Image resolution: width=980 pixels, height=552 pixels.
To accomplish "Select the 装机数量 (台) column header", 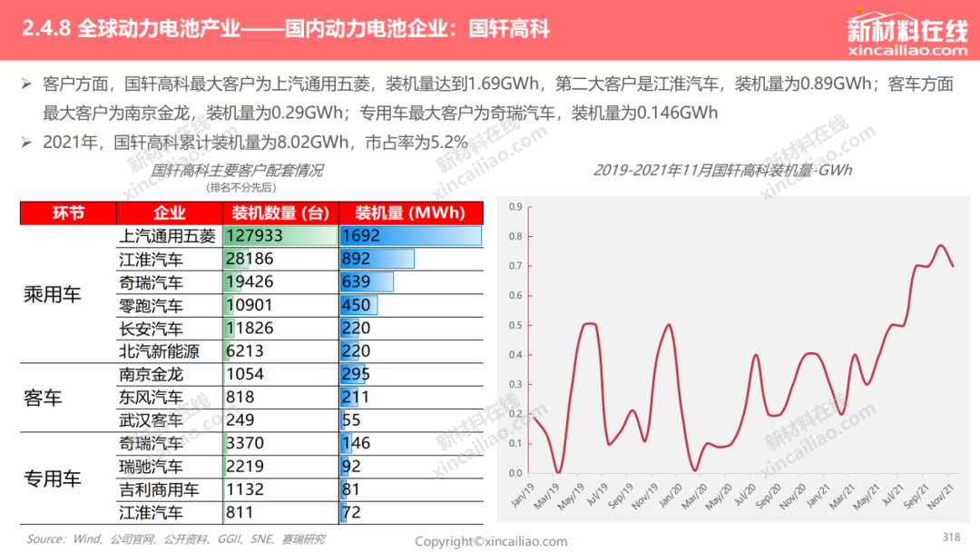I will coord(280,213).
